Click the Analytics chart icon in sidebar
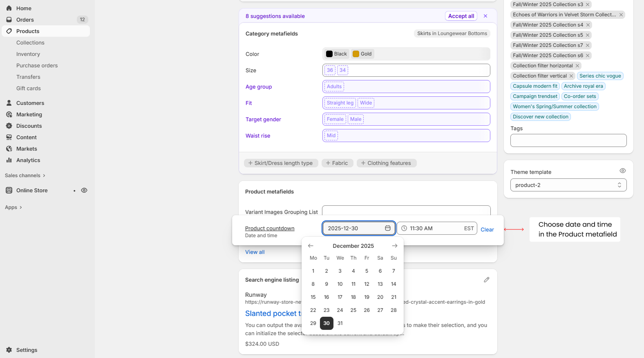Screen dimensions: 644x358 click(x=9, y=160)
